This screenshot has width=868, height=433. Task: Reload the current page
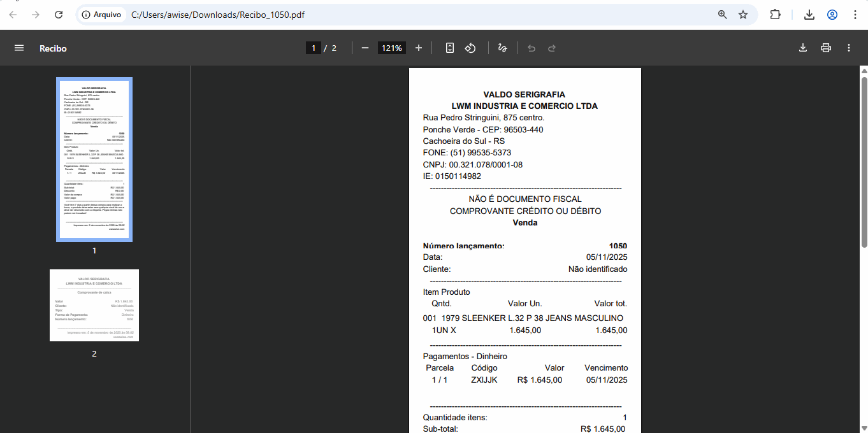[58, 14]
